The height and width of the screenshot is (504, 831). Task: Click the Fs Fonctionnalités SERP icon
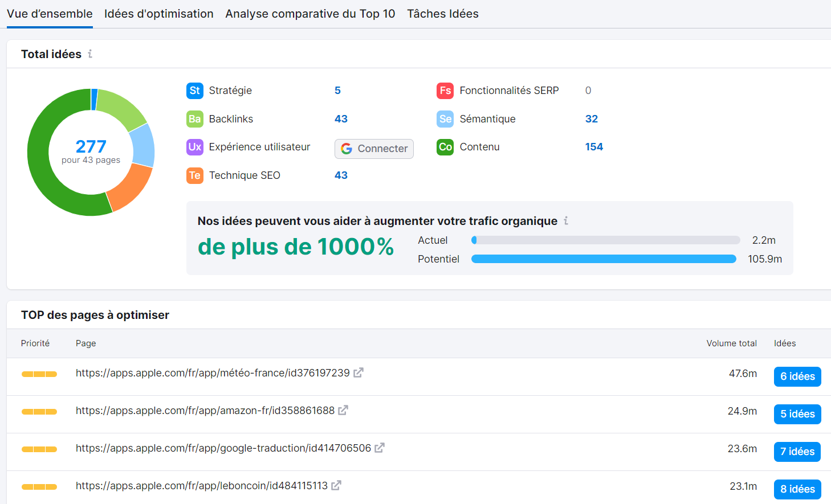tap(446, 91)
